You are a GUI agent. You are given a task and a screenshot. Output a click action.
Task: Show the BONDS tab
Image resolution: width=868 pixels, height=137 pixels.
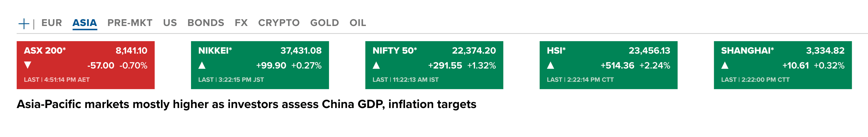pyautogui.click(x=206, y=23)
